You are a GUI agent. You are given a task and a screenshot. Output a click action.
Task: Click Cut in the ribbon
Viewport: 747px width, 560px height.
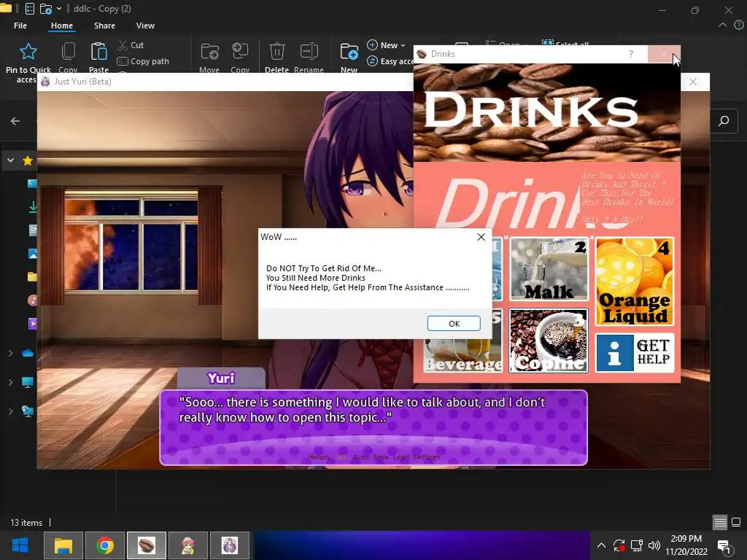pos(131,45)
